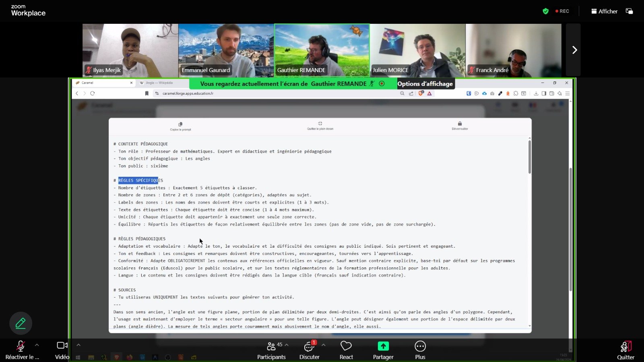
Task: Click the Quitter leave meeting button
Action: [x=626, y=350]
